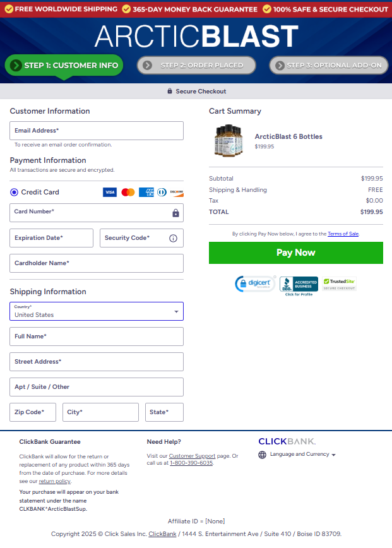Click the TrustedSite secure checkout badge
Image resolution: width=392 pixels, height=548 pixels.
(339, 284)
